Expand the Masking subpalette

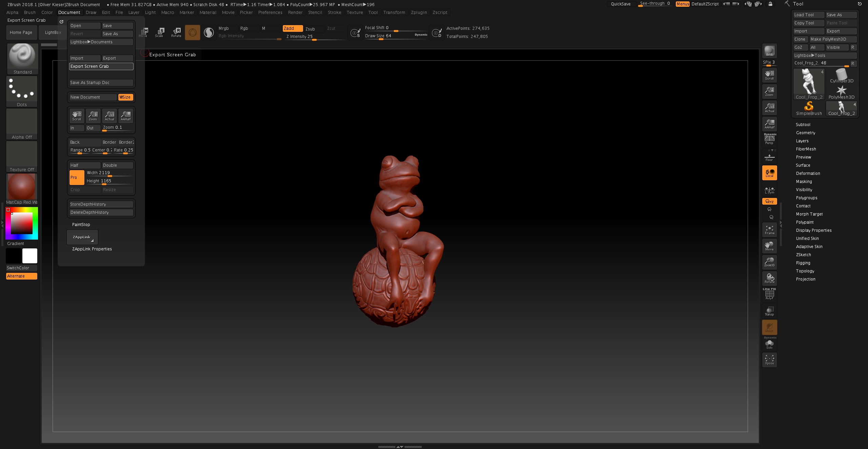point(804,182)
